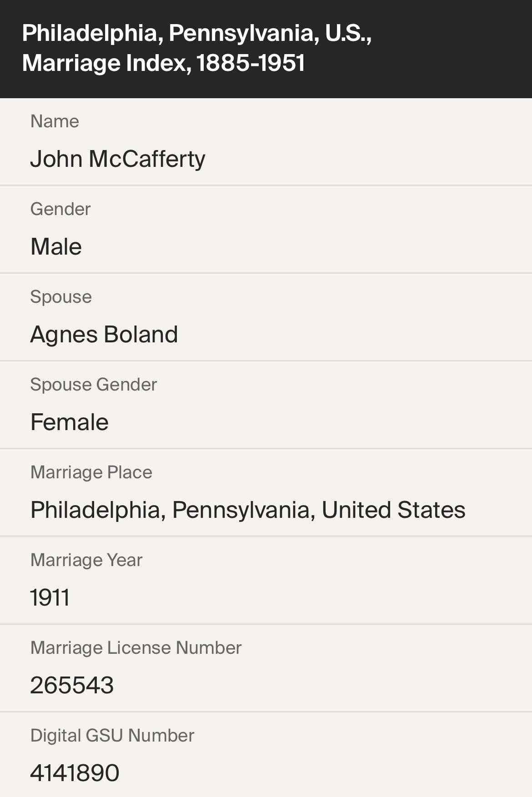Click the Name field label
The height and width of the screenshot is (797, 532).
click(55, 122)
